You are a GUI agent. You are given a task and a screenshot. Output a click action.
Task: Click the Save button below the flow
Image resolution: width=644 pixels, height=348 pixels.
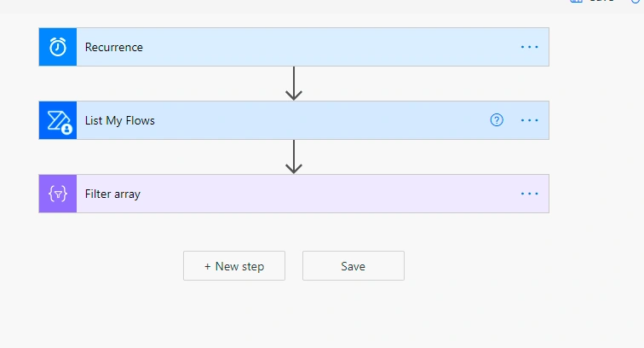[354, 266]
